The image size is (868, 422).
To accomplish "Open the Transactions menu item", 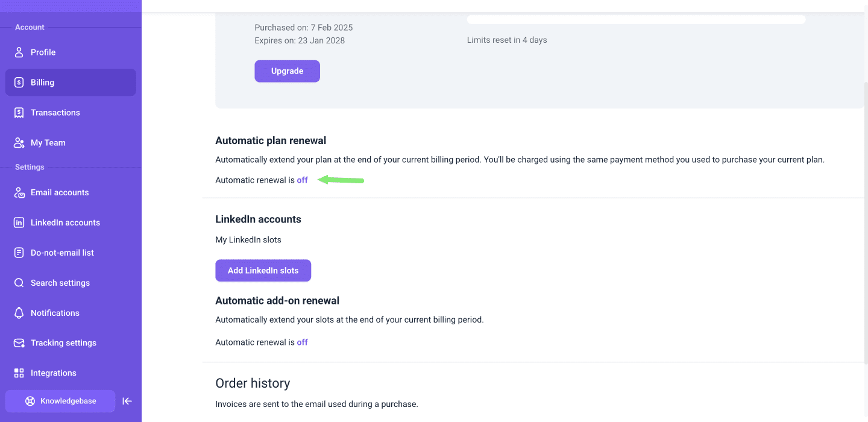I will click(55, 113).
